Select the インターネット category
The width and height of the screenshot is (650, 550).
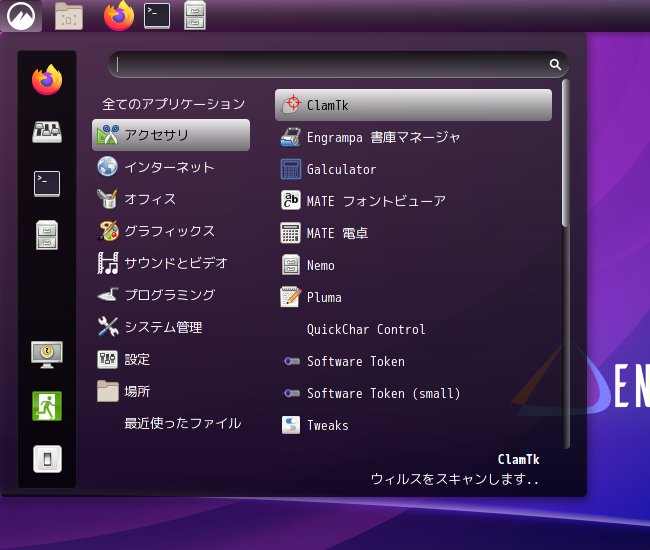tap(171, 167)
